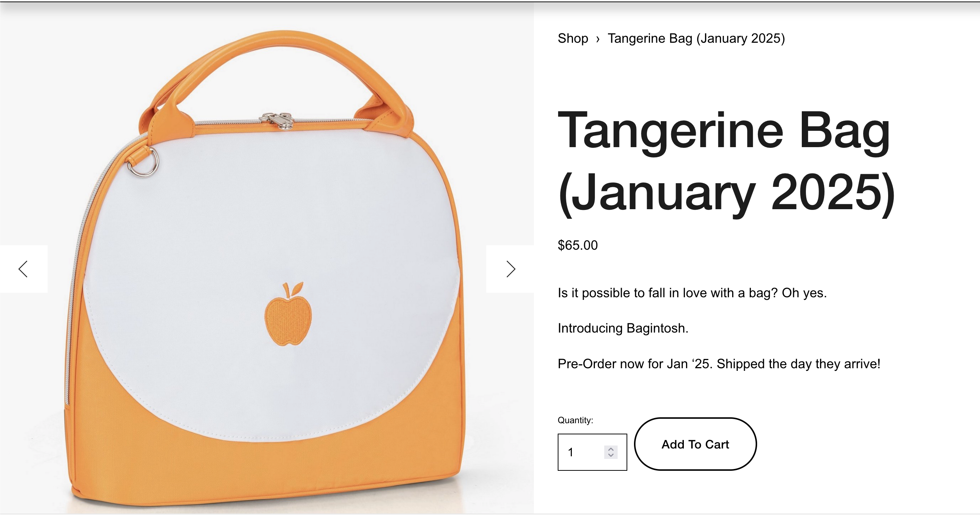980x515 pixels.
Task: Advance to the next product image
Action: point(510,269)
